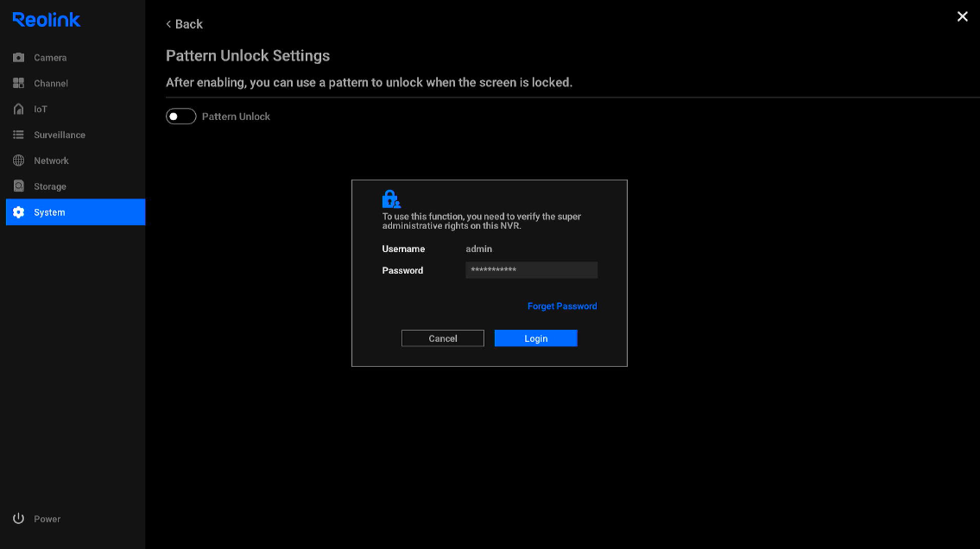Click the blue lock icon in dialog
The image size is (980, 549).
pos(391,199)
